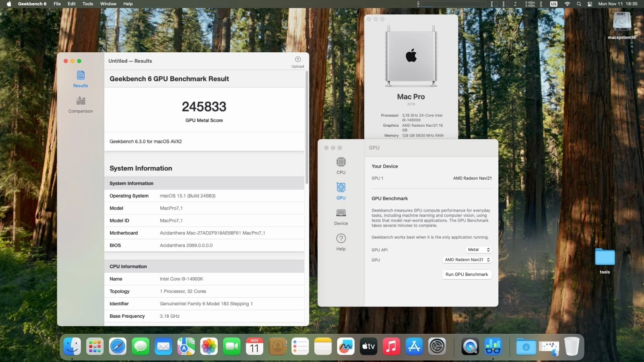The width and height of the screenshot is (644, 362).
Task: Open Calendar showing Nov 11
Action: [254, 346]
